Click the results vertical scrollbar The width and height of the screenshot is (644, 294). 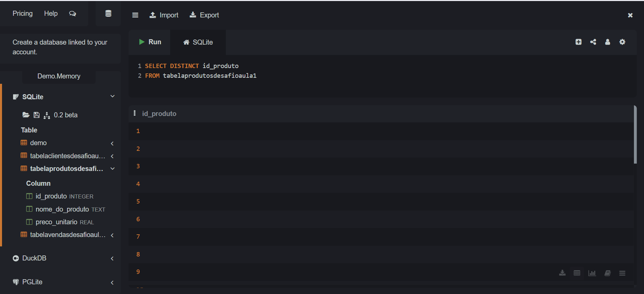pos(635,134)
